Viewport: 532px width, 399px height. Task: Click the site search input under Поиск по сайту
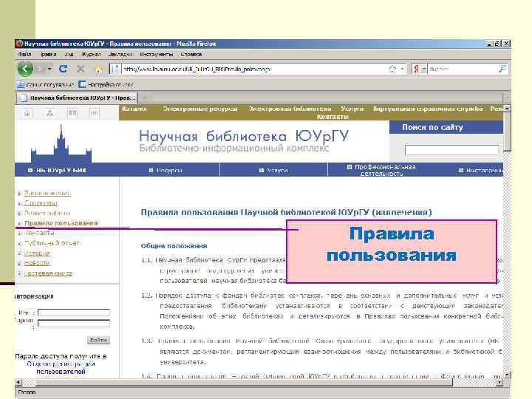451,149
